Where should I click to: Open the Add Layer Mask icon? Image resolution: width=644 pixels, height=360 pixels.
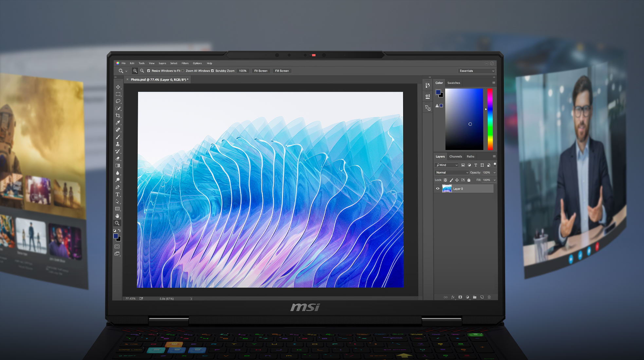[460, 297]
